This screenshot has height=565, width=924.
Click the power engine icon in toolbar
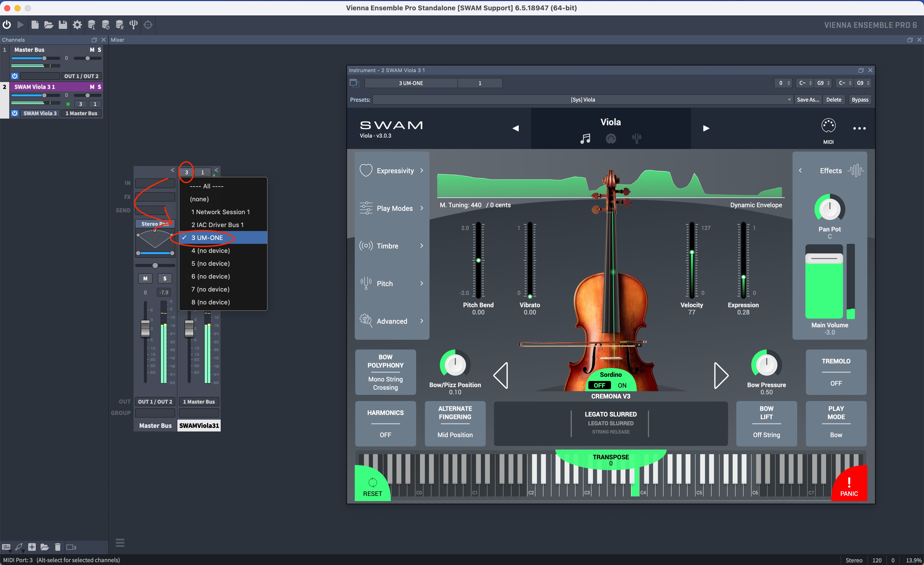click(7, 25)
